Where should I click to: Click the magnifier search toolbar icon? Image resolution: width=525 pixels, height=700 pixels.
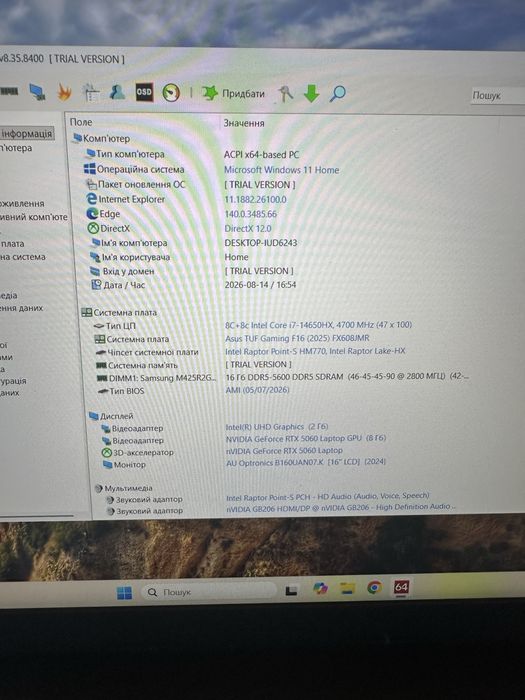tap(338, 94)
